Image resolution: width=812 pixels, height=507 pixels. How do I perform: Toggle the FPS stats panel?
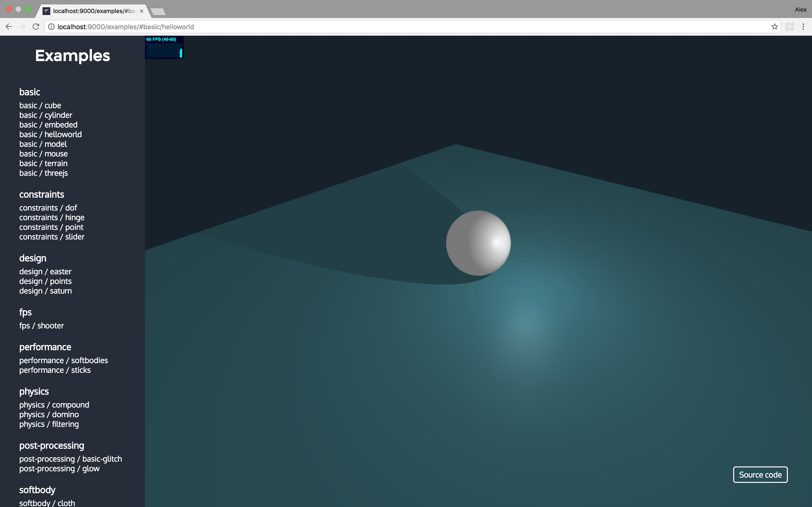tap(164, 47)
